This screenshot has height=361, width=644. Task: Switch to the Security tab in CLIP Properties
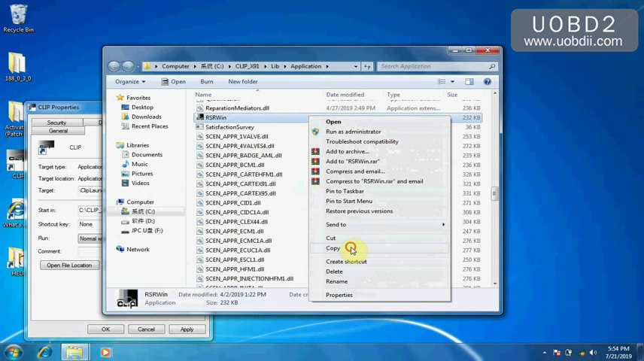pos(56,123)
